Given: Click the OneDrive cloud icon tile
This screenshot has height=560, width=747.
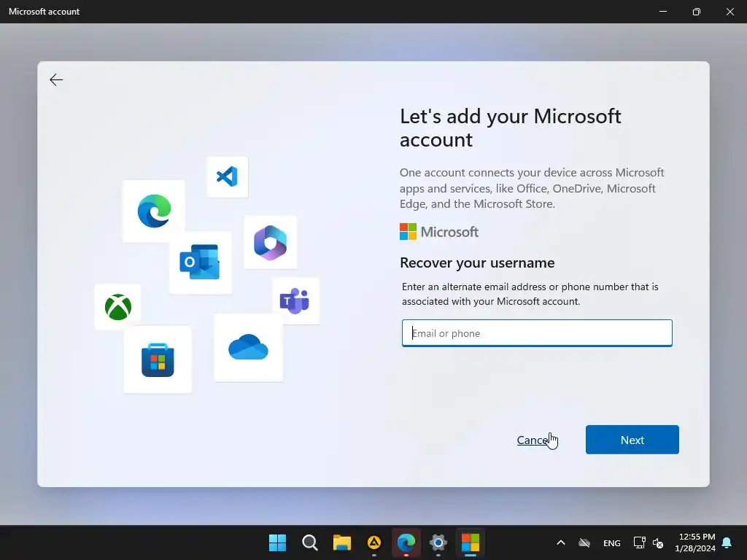Looking at the screenshot, I should [x=248, y=347].
